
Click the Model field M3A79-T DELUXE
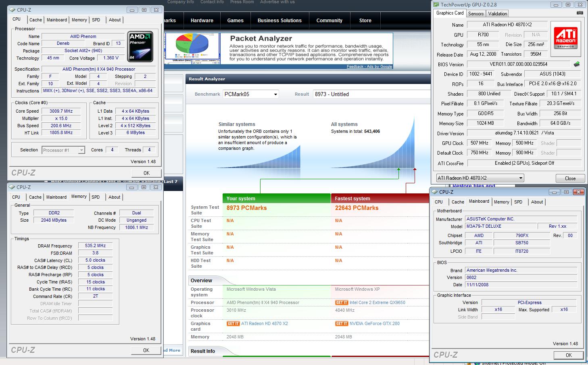[501, 226]
